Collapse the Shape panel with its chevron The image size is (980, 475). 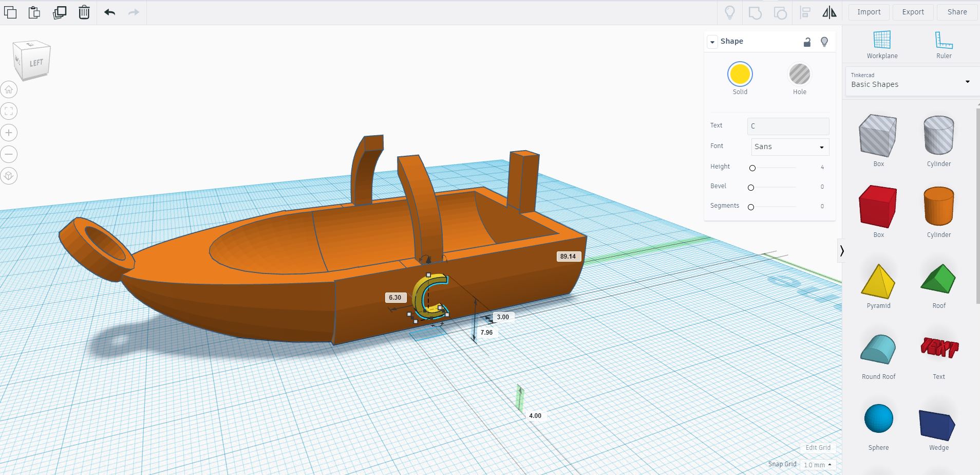point(712,42)
